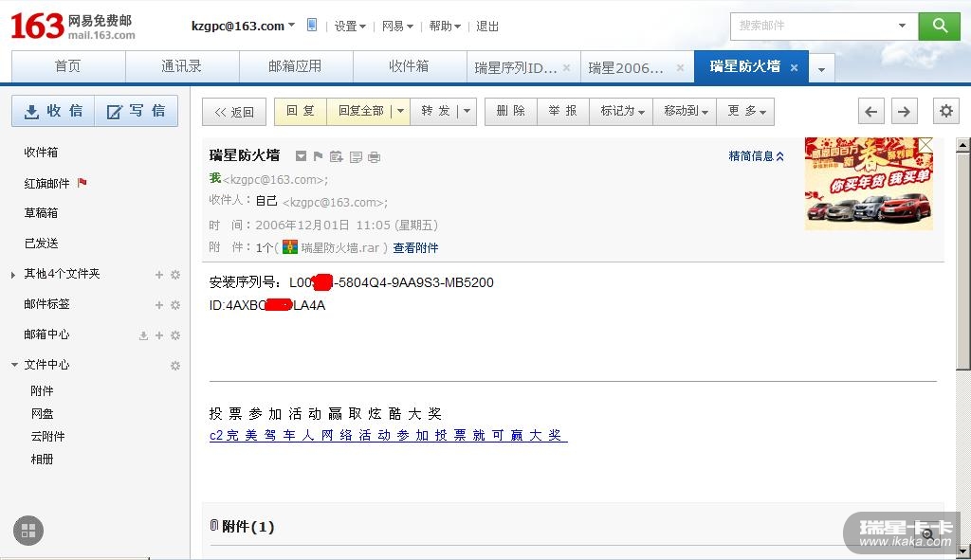Print the email using the printer icon
Image resolution: width=971 pixels, height=560 pixels.
(374, 157)
